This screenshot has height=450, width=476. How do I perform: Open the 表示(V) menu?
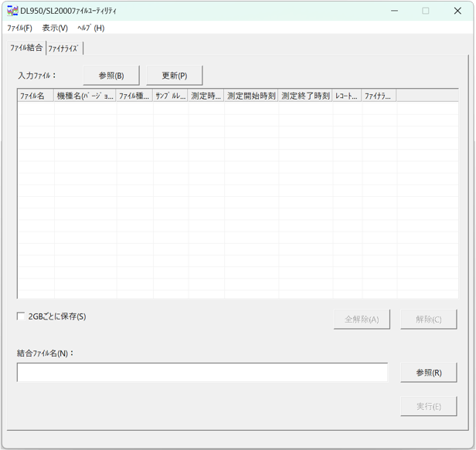pos(55,28)
